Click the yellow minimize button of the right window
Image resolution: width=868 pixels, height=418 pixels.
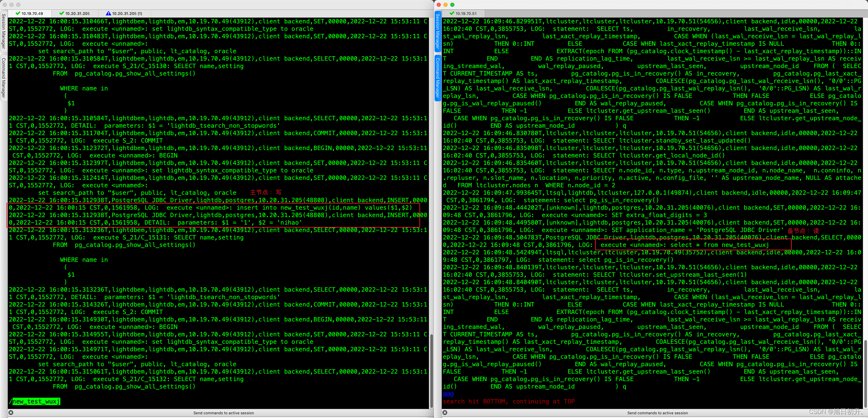coord(446,5)
